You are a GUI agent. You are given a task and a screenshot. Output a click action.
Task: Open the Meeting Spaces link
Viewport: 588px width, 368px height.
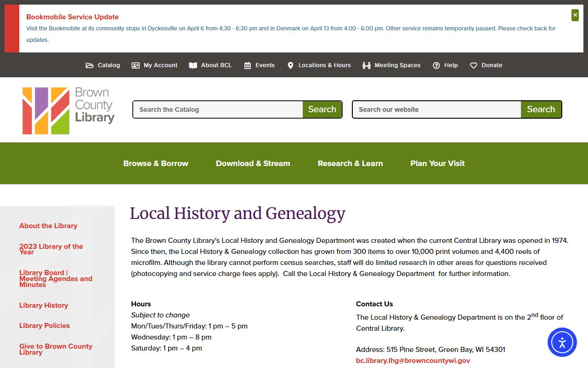coord(398,65)
